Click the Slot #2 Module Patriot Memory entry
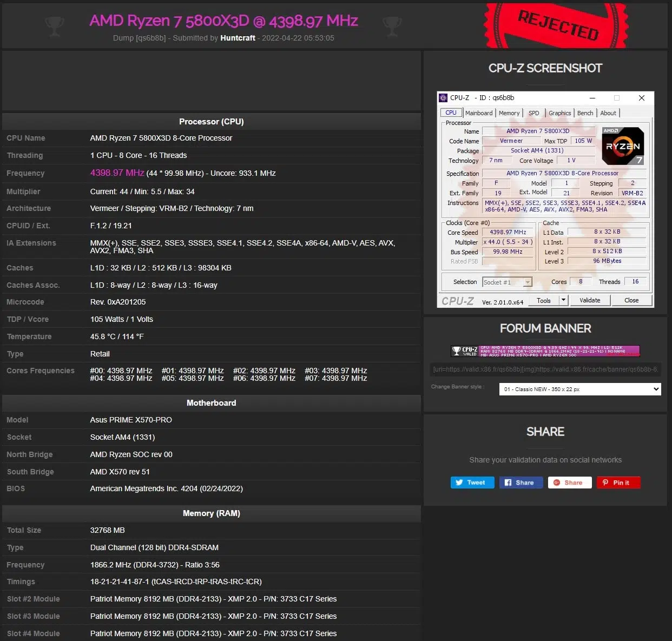Viewport: 672px width, 641px height. 213,599
